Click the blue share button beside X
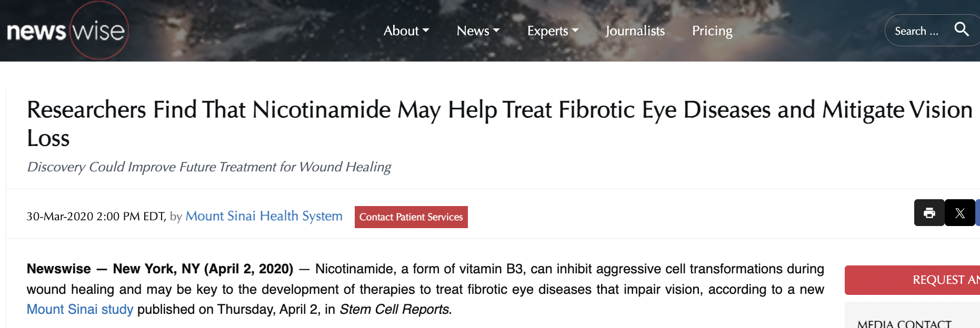This screenshot has width=980, height=328. 977,213
